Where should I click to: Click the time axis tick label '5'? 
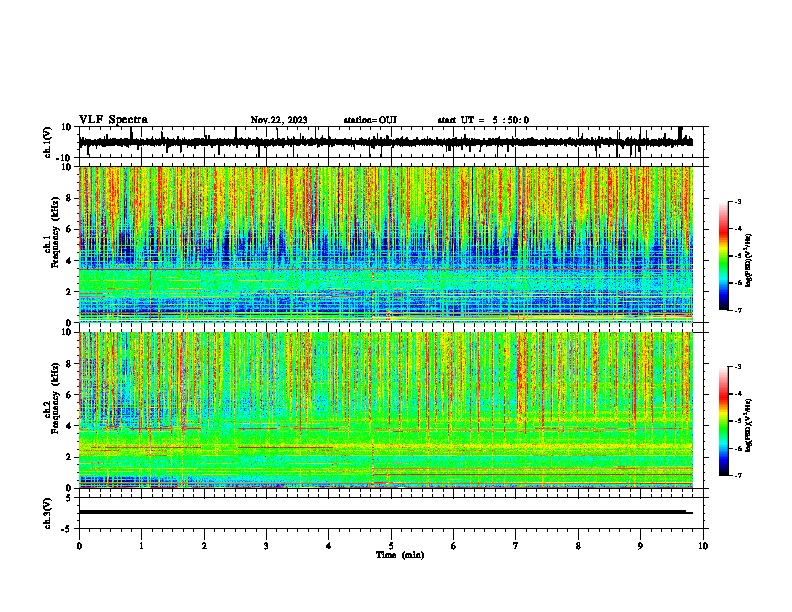[391, 546]
